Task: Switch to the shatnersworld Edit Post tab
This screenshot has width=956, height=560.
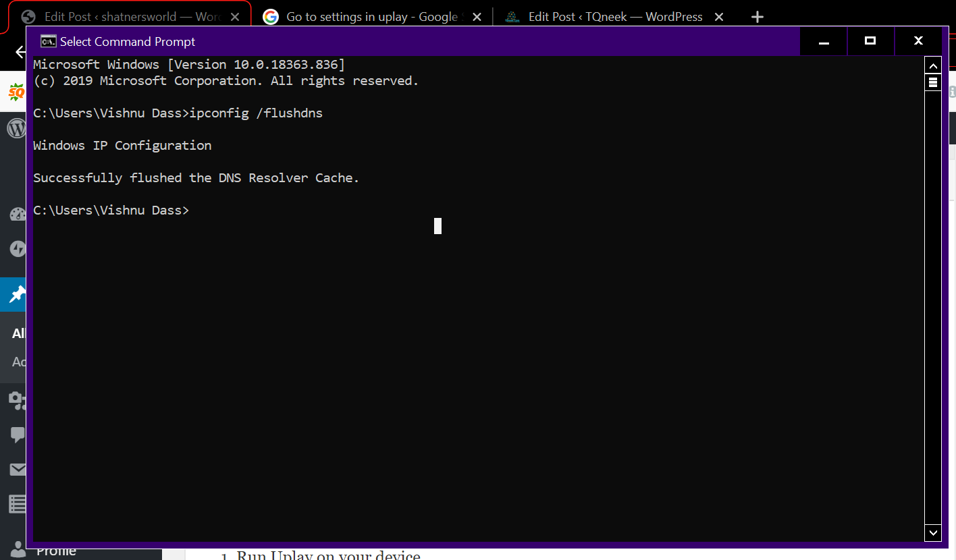Action: click(128, 17)
